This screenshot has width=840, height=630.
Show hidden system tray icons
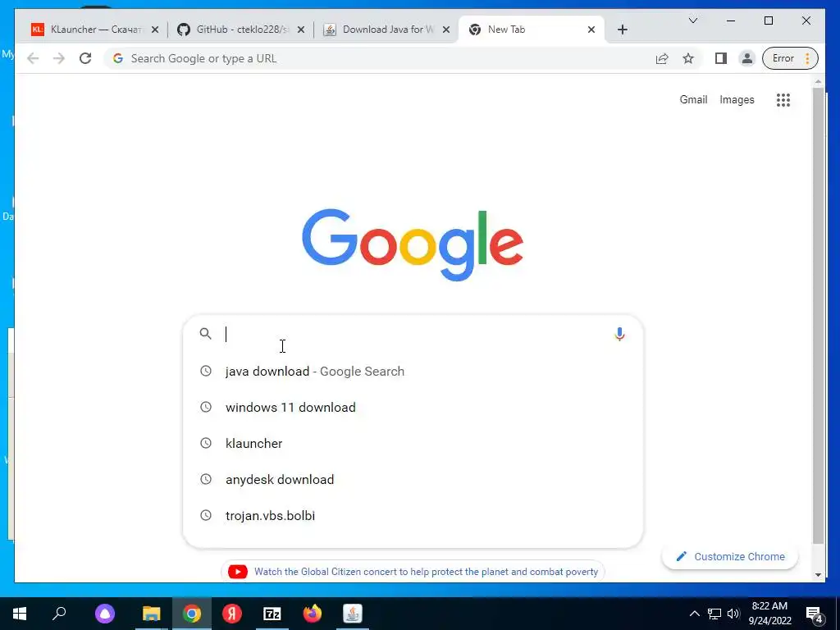pyautogui.click(x=694, y=614)
